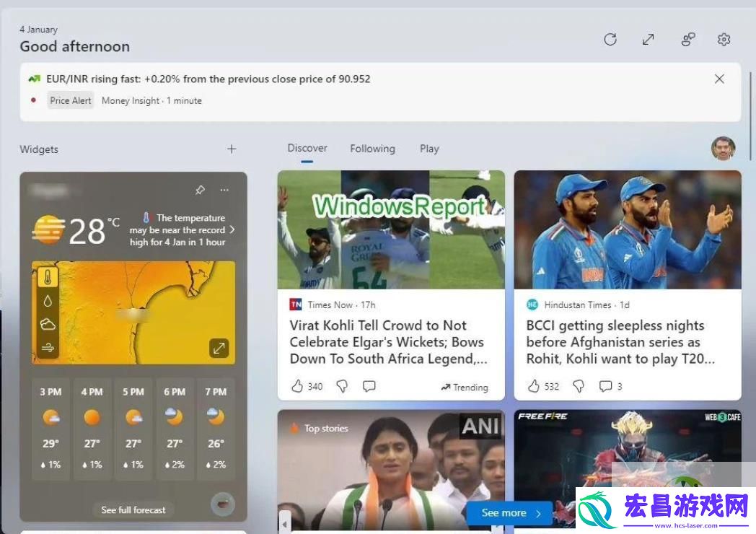Open the EUR/INR rising fast alert text
756x534 pixels.
(208, 79)
